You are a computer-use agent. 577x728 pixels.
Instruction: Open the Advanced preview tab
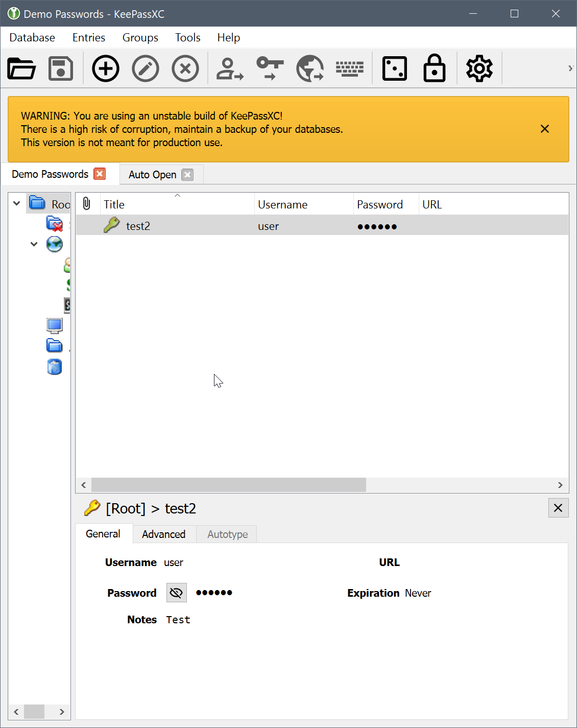coord(164,534)
